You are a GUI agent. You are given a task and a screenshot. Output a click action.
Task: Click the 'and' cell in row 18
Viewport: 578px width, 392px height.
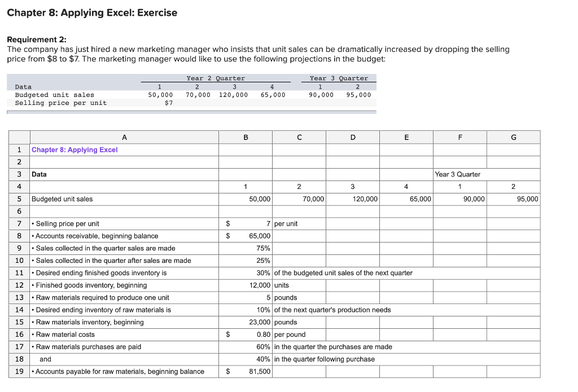click(124, 359)
